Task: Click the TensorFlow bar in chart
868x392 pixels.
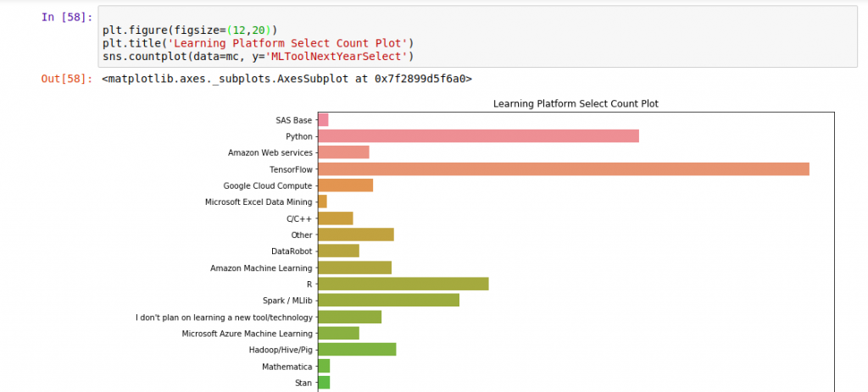Action: [x=564, y=169]
